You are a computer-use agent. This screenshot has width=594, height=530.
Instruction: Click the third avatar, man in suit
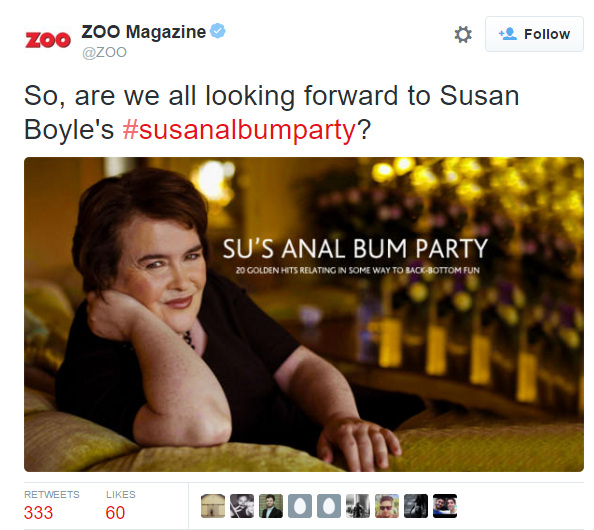271,506
